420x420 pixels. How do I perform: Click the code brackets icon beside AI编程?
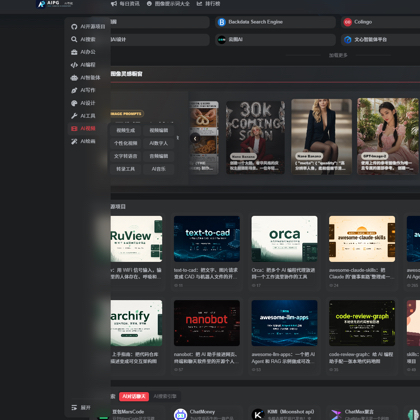click(x=74, y=65)
